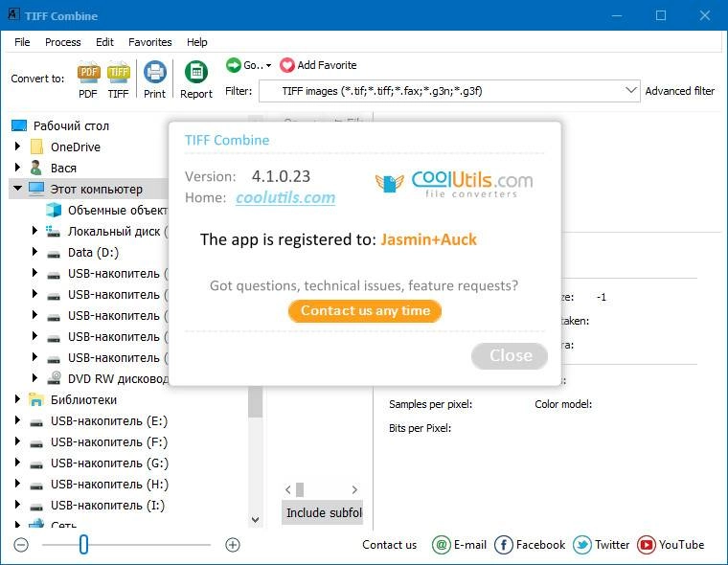Open the Favorites menu

tap(150, 42)
